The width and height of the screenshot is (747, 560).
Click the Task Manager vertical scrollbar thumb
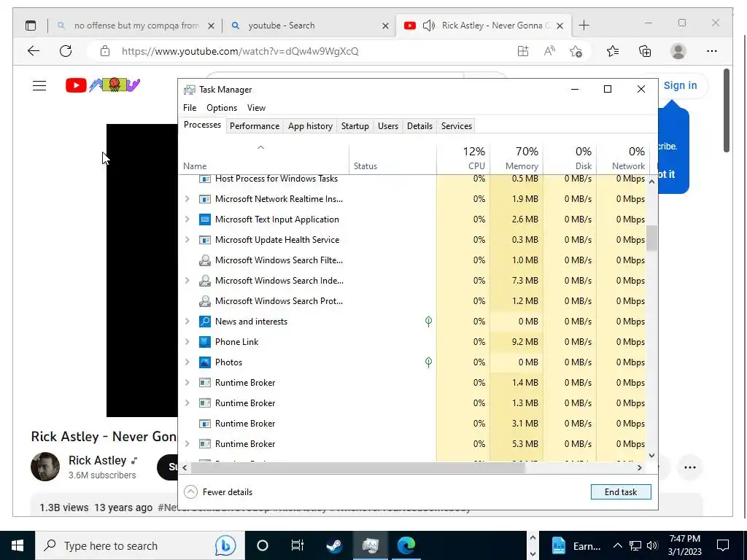tap(651, 238)
